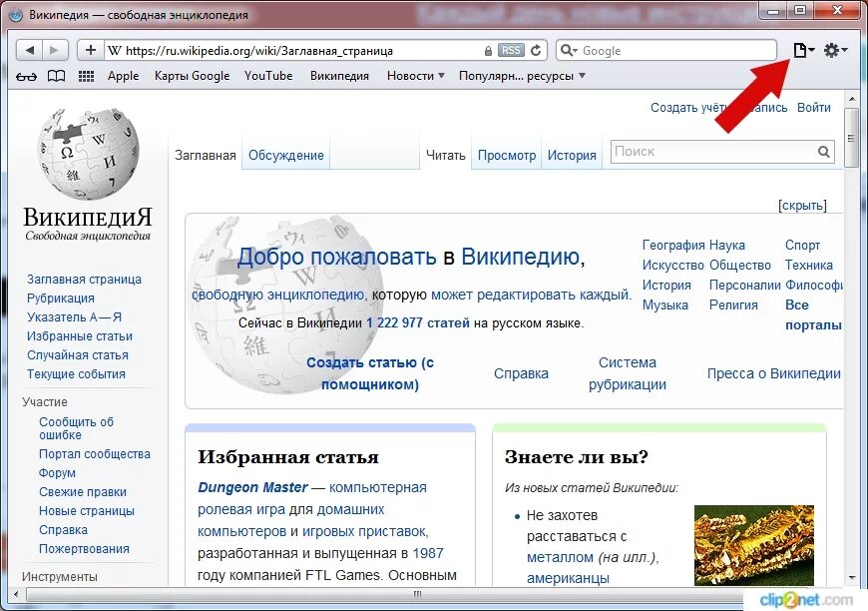The height and width of the screenshot is (611, 868).
Task: Switch to the Обсуждение tab
Action: (x=286, y=155)
